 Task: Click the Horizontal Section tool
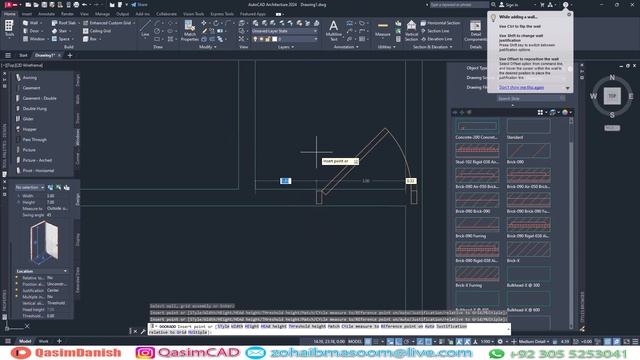click(440, 23)
